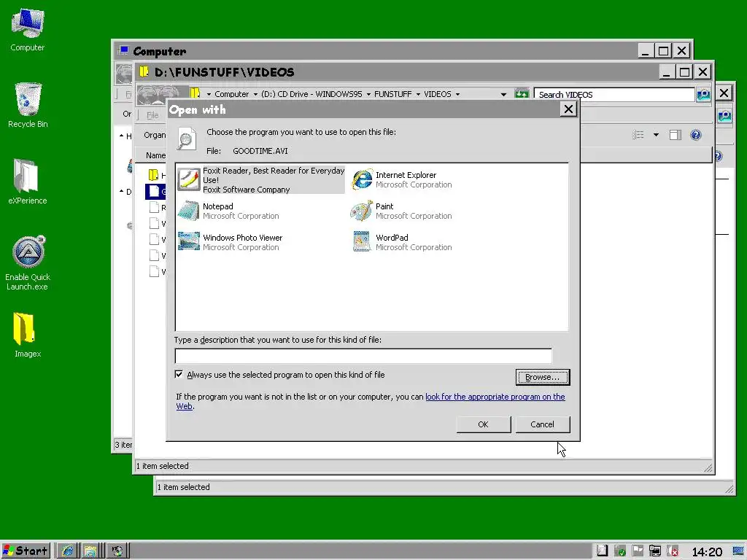Viewport: 747px width, 560px height.
Task: Collapse the H tree node arrow in navigation pane
Action: coord(122,136)
